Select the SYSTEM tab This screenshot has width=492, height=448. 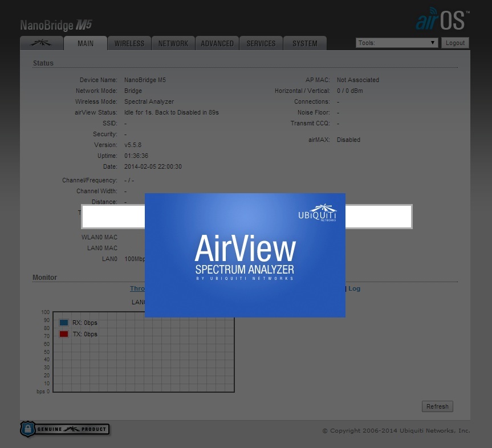305,43
